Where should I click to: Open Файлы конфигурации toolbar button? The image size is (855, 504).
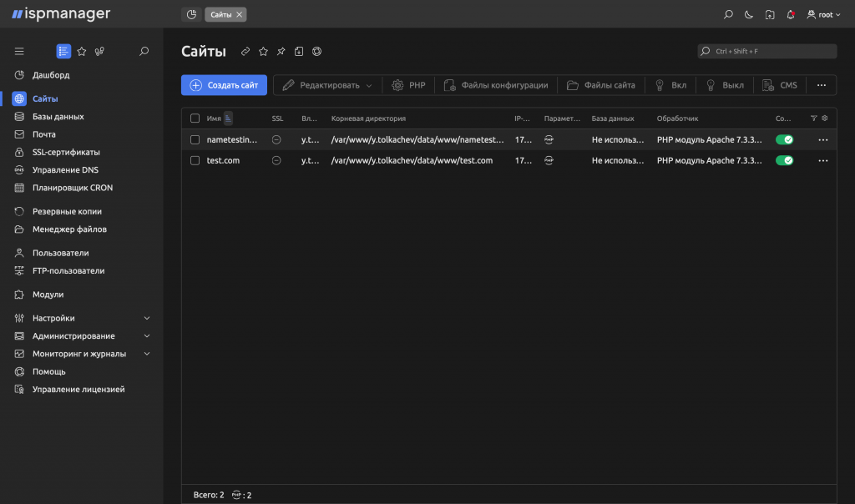[496, 85]
